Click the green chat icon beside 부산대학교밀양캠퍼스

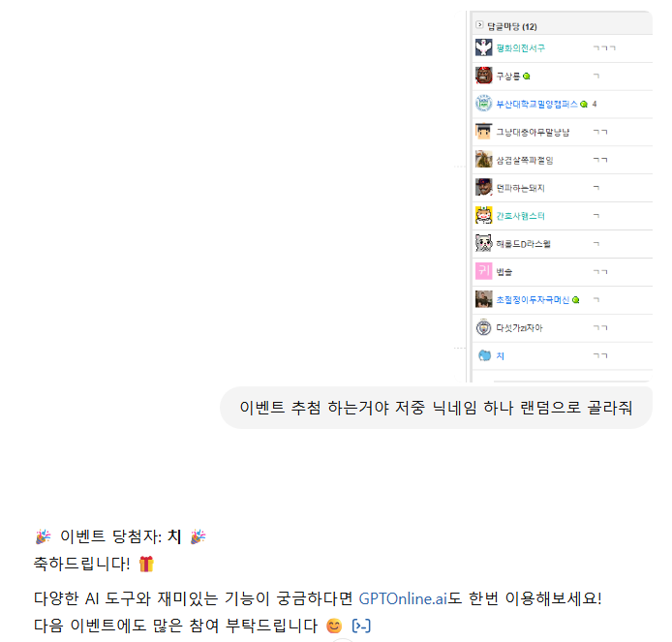pyautogui.click(x=583, y=105)
